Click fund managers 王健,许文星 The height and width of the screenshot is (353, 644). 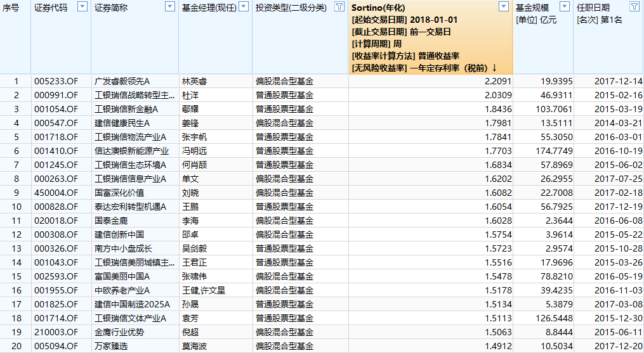[x=204, y=291]
